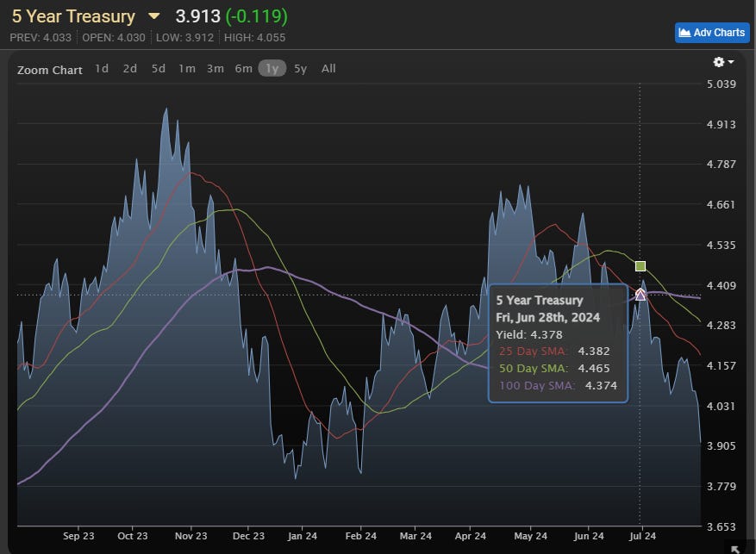Expand the 5 Year Treasury dropdown arrow
756x554 pixels.
(153, 16)
